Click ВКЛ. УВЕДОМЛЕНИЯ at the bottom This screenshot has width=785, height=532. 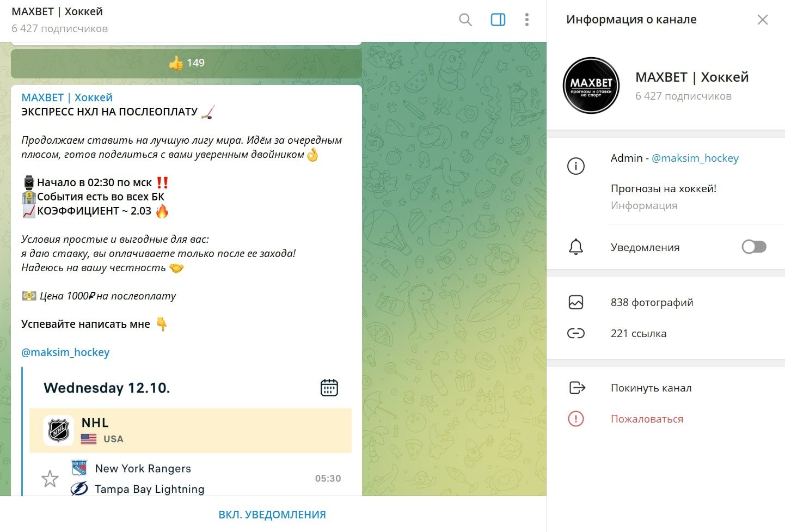pos(272,515)
